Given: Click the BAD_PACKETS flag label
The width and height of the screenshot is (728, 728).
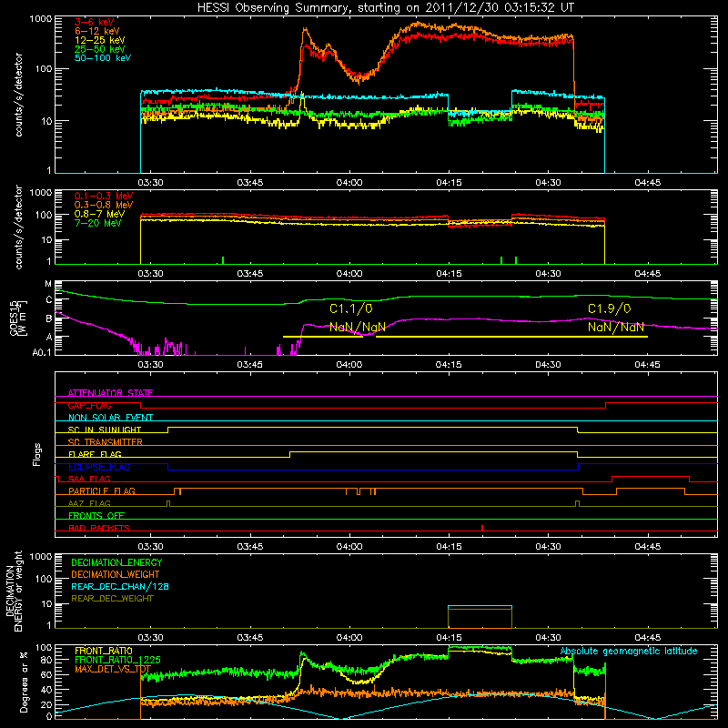Looking at the screenshot, I should [99, 528].
